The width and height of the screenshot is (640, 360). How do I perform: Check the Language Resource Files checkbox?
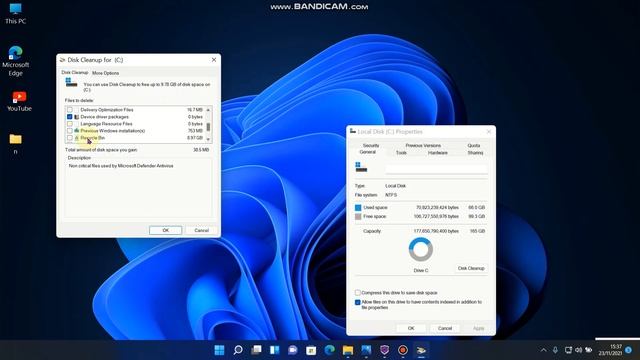pos(70,124)
